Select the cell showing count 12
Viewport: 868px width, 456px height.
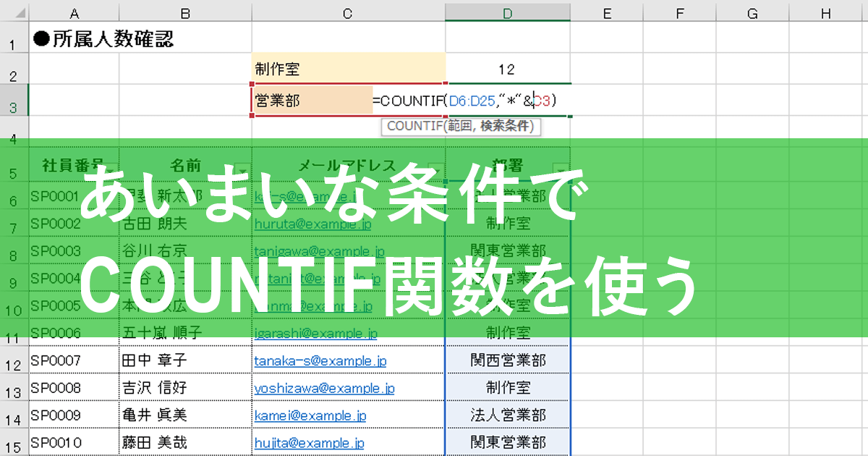(508, 68)
